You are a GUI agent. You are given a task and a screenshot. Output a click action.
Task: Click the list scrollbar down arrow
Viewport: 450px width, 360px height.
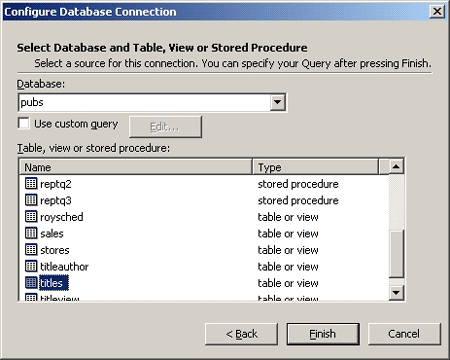[x=396, y=293]
